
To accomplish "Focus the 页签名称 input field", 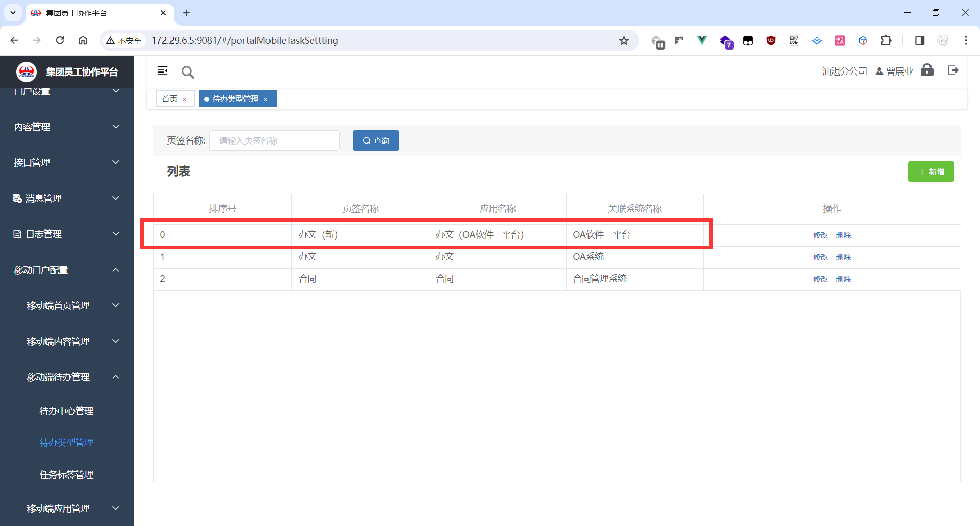I will click(x=275, y=140).
